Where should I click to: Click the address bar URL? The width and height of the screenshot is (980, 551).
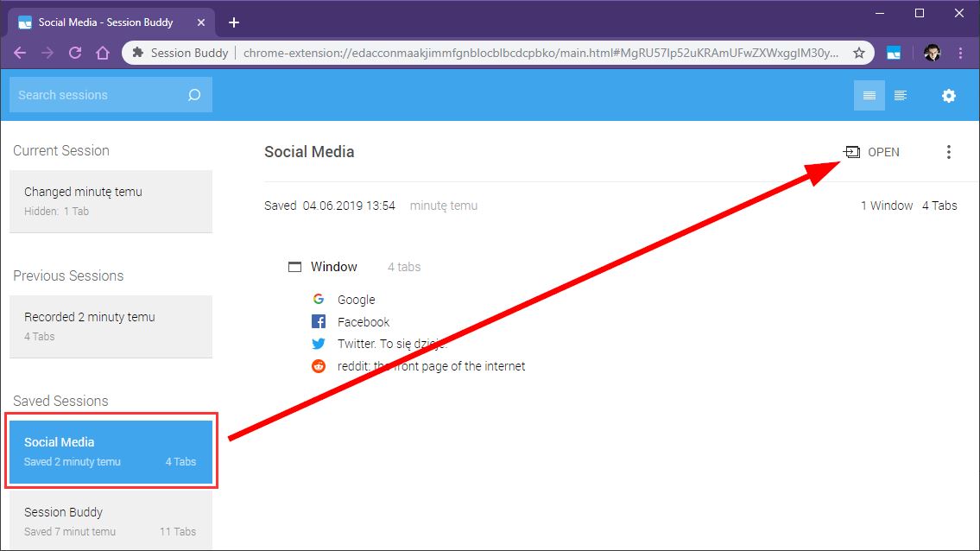(x=541, y=54)
